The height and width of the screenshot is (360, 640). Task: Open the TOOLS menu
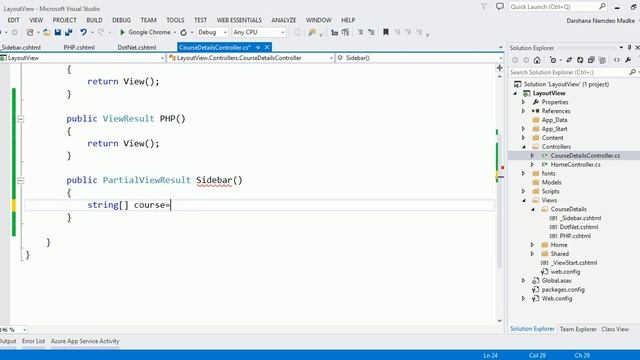(175, 20)
